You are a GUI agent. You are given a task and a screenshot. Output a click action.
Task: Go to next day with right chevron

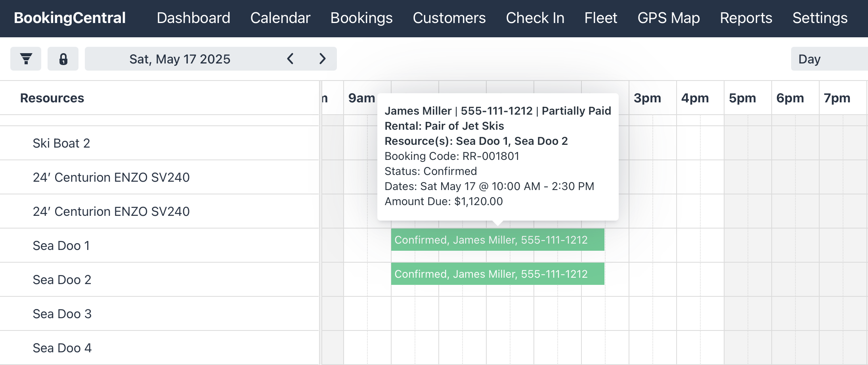(x=323, y=59)
